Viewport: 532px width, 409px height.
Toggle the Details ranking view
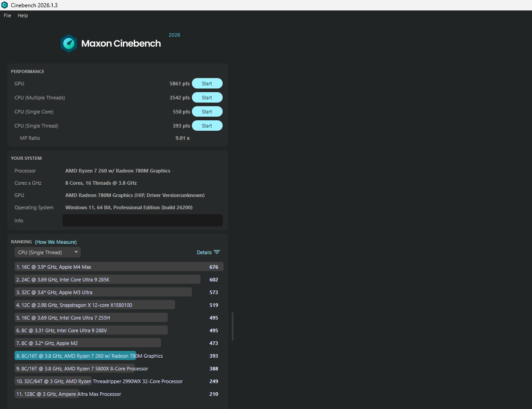(208, 252)
